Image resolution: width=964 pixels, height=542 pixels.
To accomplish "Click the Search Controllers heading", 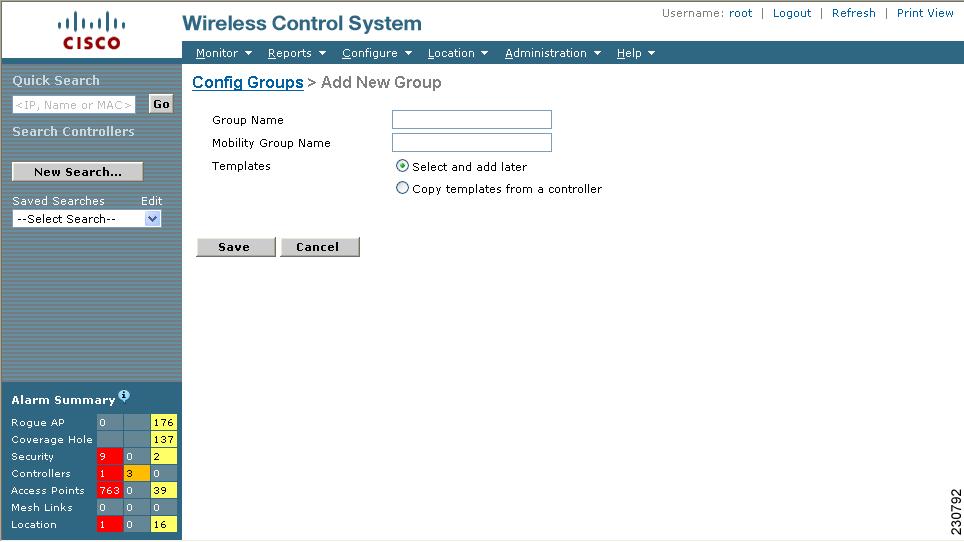I will 73,132.
